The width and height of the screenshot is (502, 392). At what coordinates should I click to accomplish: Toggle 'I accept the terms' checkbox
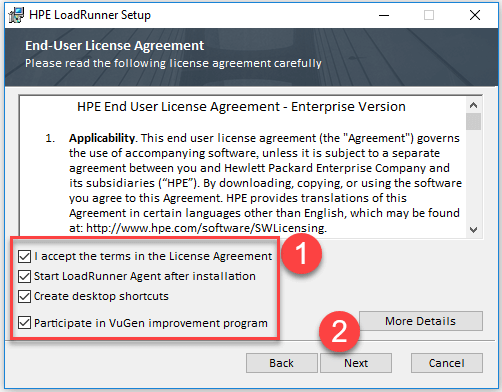(x=25, y=256)
